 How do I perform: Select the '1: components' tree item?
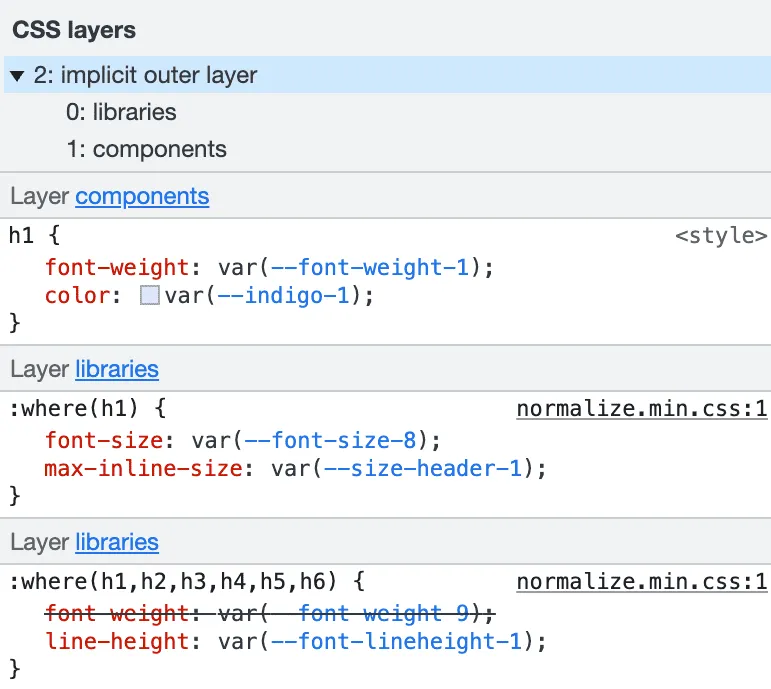[x=147, y=149]
